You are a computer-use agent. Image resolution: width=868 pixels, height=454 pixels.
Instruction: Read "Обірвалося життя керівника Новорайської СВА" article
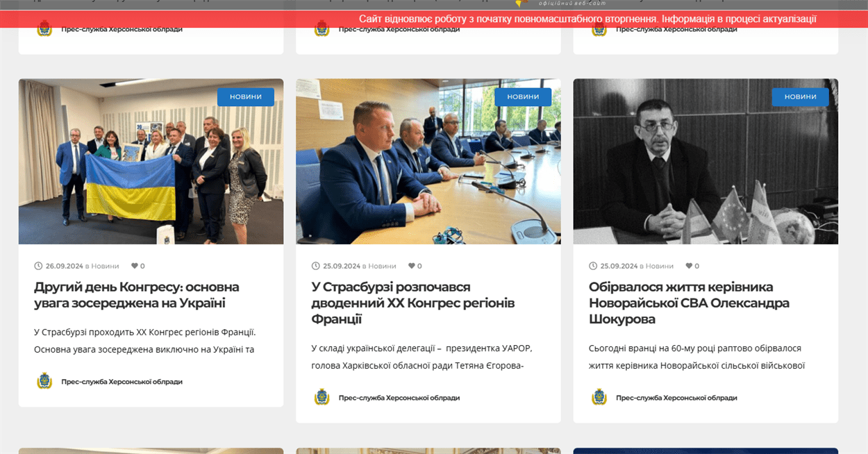[689, 303]
